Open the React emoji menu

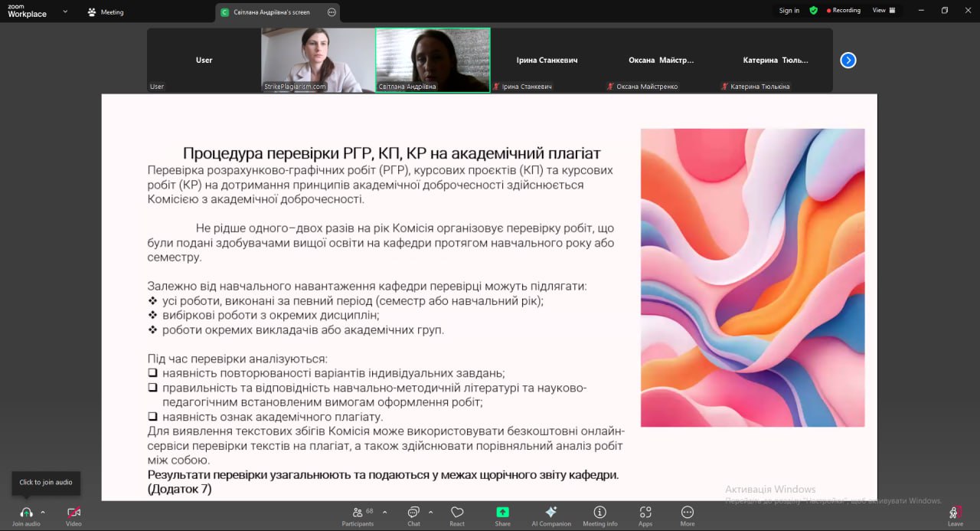click(x=457, y=516)
